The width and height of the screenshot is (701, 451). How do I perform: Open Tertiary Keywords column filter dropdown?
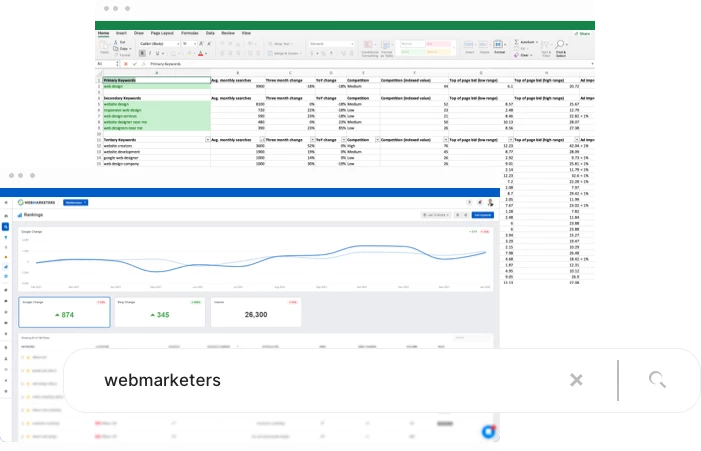[x=207, y=140]
